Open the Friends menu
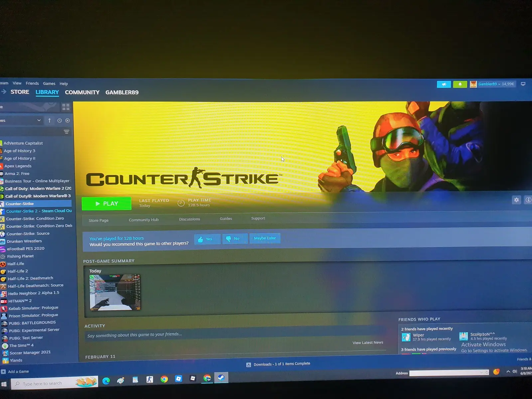 coord(32,83)
